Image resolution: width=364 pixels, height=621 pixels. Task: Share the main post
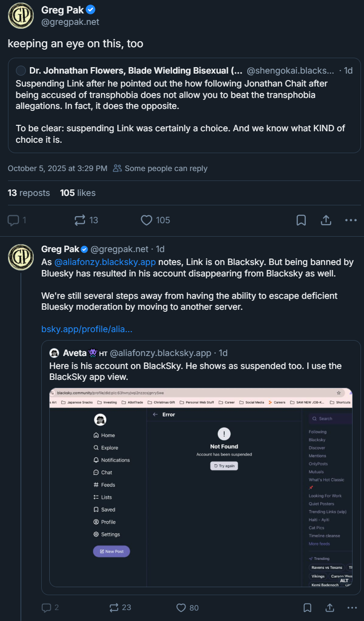(x=326, y=220)
